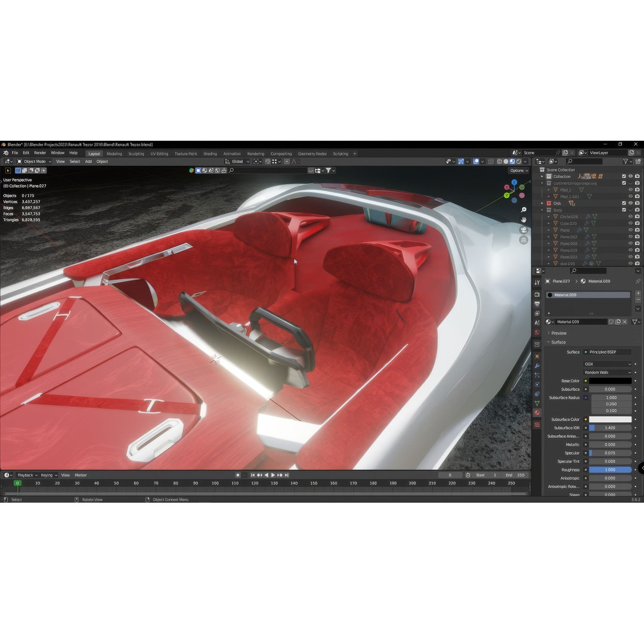Click the viewport zoom magnifier icon
Screen dimensions: 644x644
[524, 210]
